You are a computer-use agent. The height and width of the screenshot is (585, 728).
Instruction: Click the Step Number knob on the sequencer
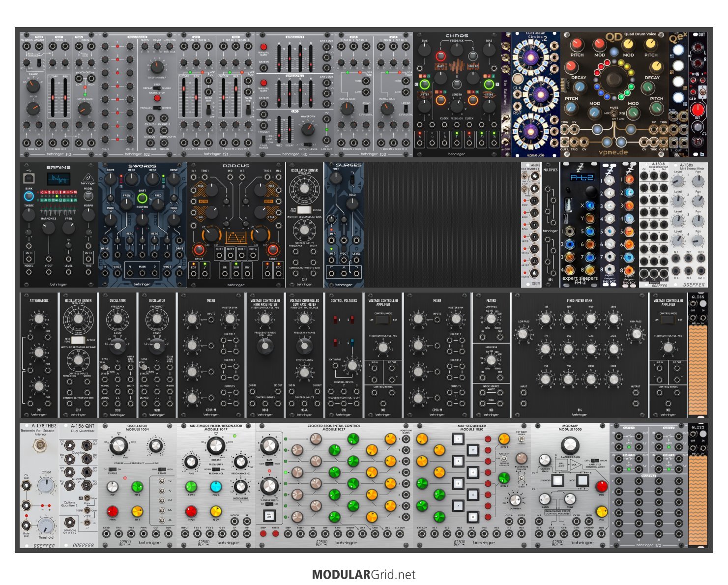pyautogui.click(x=157, y=66)
